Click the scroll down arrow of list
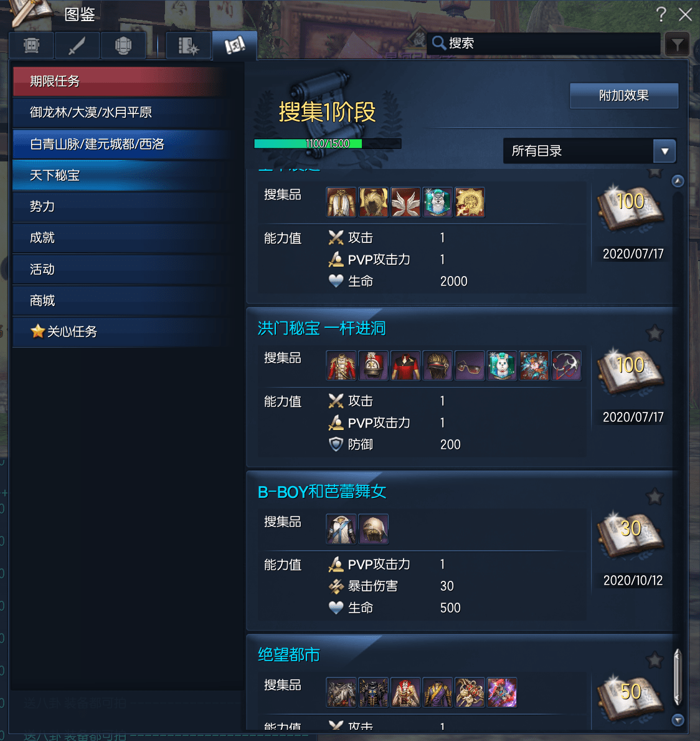Image resolution: width=700 pixels, height=741 pixels. point(678,720)
